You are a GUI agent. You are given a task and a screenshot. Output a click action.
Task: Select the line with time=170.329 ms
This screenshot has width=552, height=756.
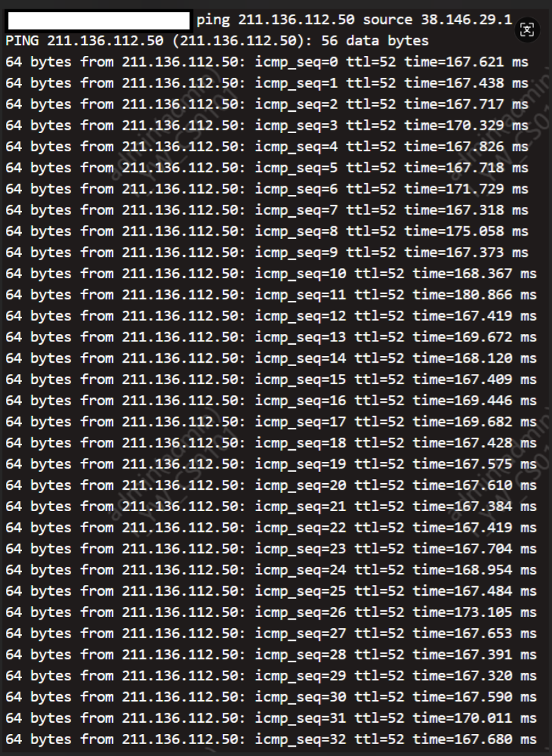pos(267,125)
